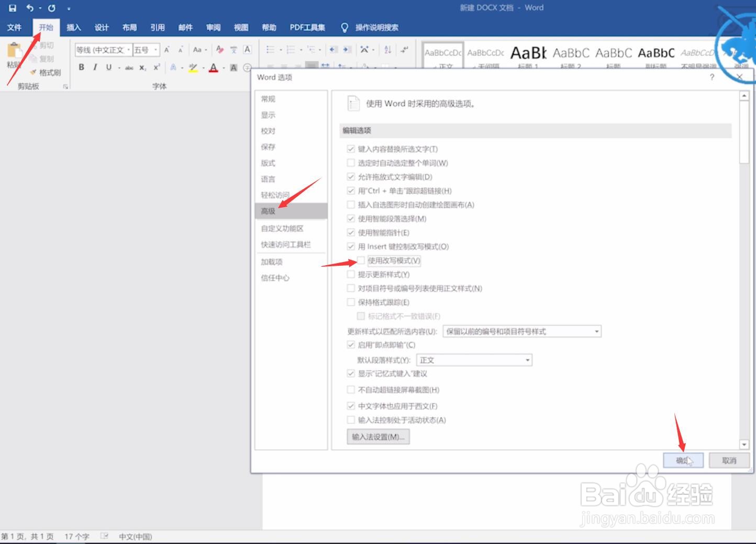Viewport: 756px width, 544px height.
Task: Open the 审阅 ribbon tab
Action: coord(213,27)
